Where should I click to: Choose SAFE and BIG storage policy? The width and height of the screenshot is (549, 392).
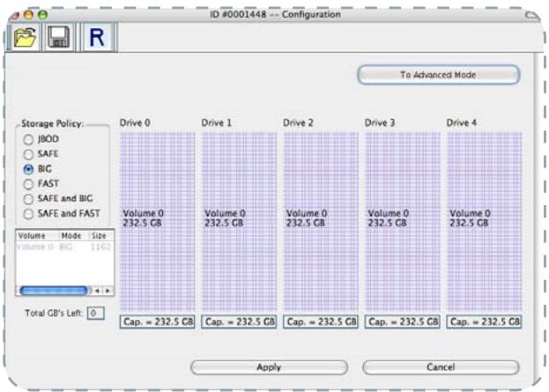point(28,199)
